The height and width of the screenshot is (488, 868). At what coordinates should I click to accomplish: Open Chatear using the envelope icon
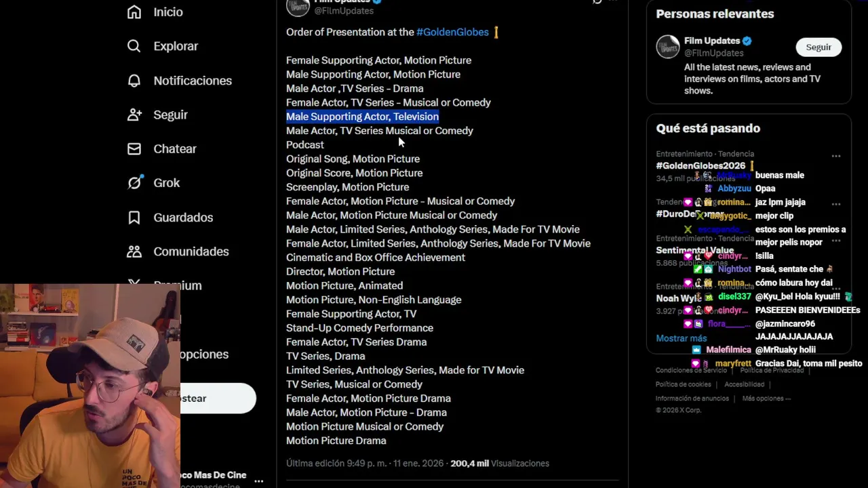[134, 148]
